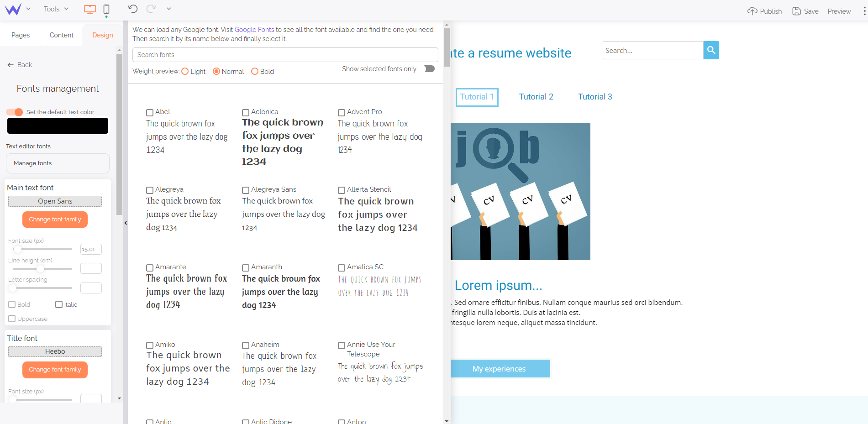Open the three-dot more options menu
The width and height of the screenshot is (868, 424).
(864, 11)
